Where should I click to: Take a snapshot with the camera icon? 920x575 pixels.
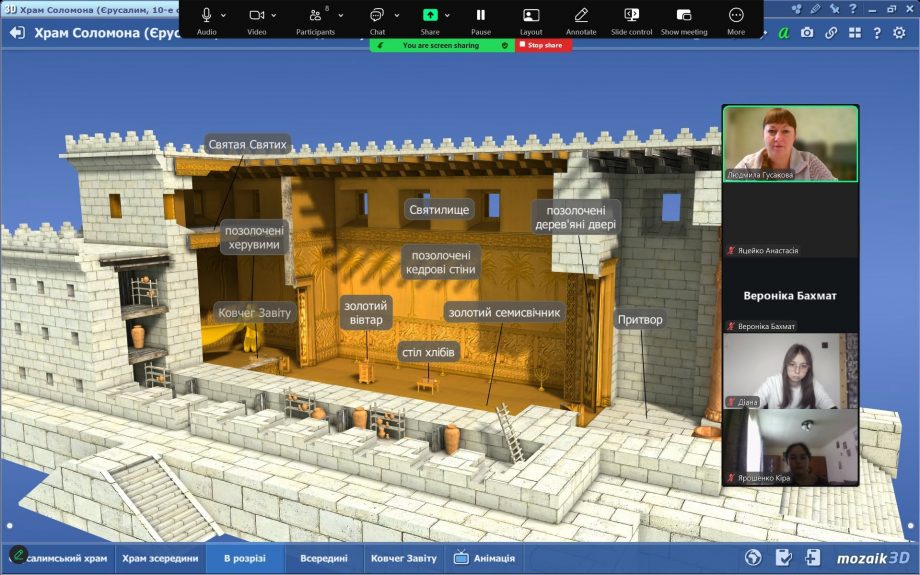(x=807, y=33)
